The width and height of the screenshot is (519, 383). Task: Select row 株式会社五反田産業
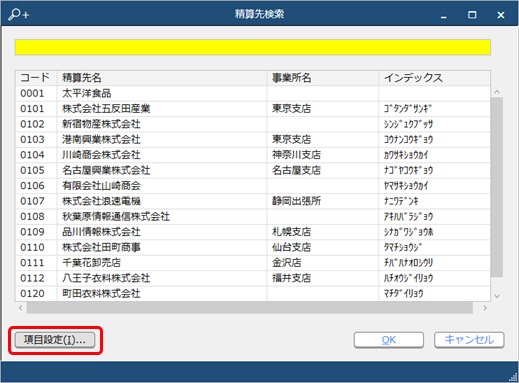click(x=253, y=109)
